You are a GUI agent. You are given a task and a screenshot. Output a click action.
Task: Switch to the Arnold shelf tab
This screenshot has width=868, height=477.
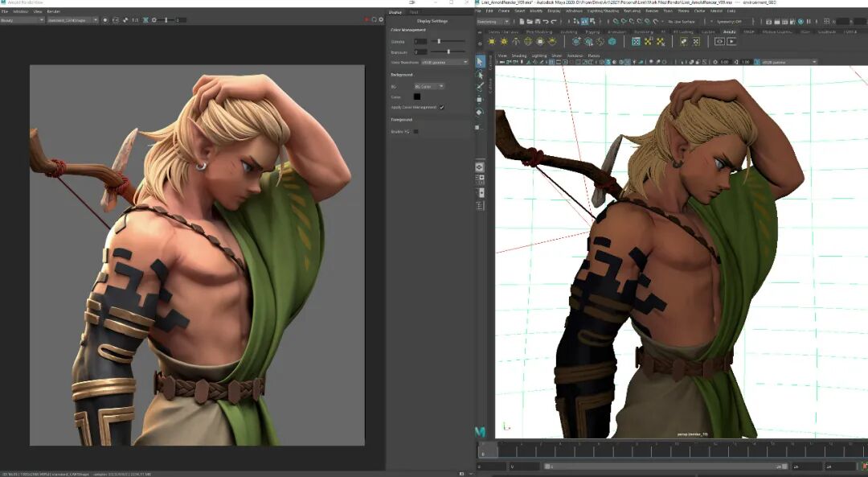pyautogui.click(x=730, y=32)
